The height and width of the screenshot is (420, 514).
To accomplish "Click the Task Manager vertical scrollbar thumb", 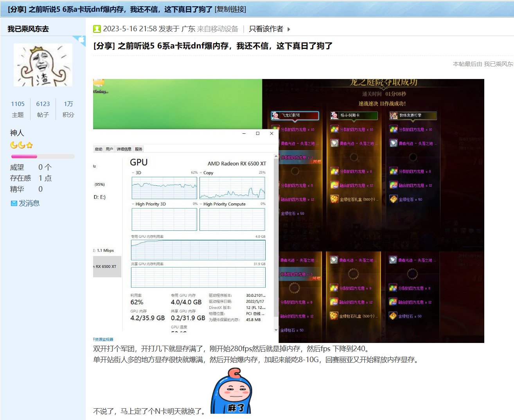I will point(276,239).
